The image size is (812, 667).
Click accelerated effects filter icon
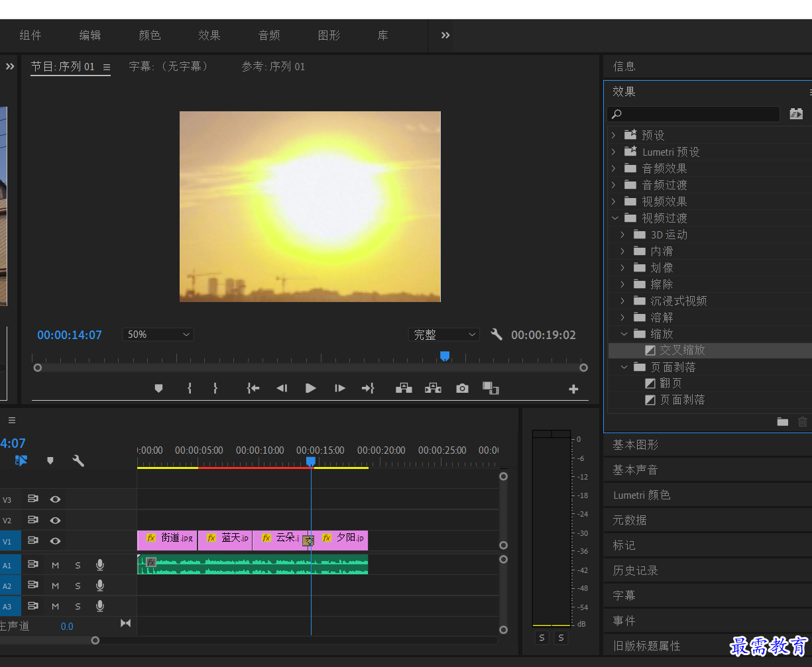coord(796,114)
